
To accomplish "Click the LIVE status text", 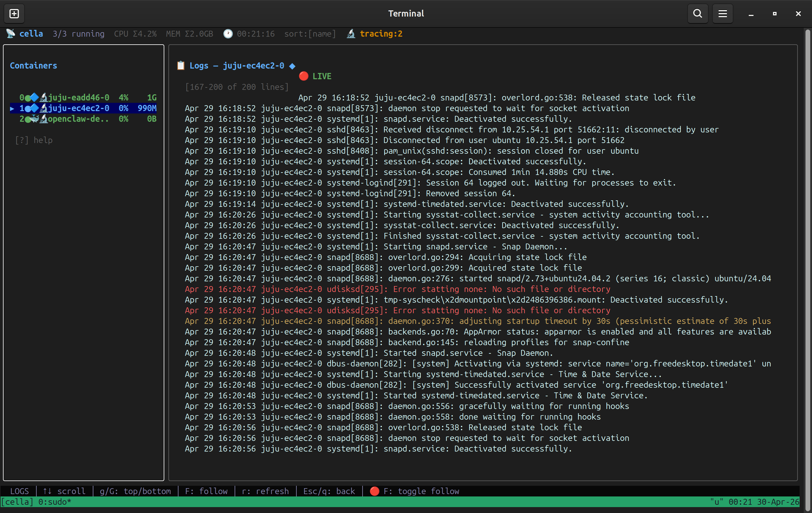I will pyautogui.click(x=322, y=76).
